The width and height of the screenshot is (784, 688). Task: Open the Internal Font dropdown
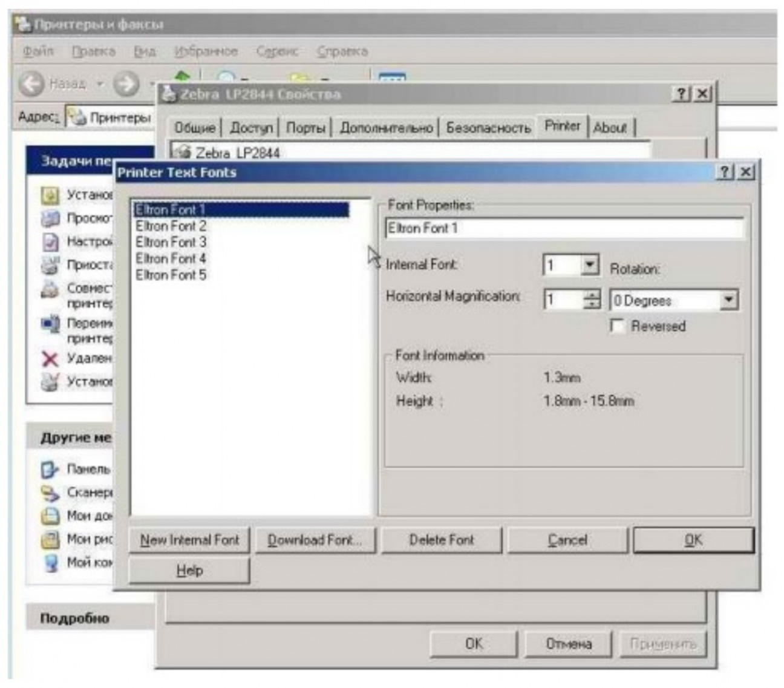tap(589, 265)
